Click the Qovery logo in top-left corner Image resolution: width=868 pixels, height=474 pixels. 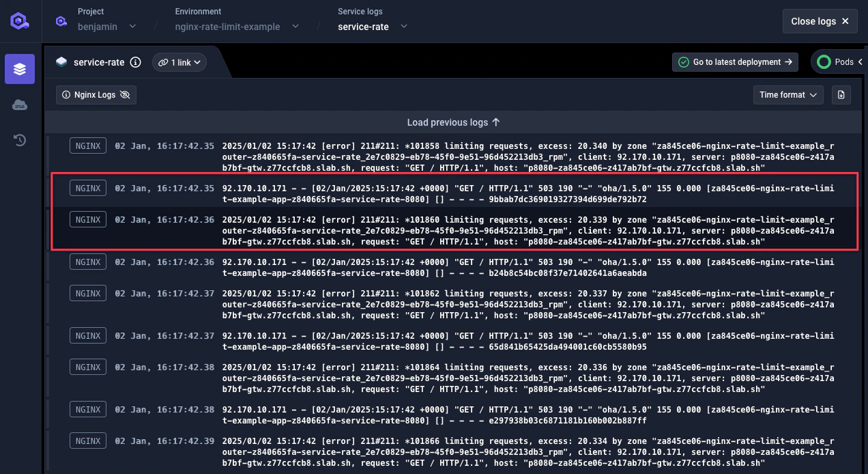(19, 20)
